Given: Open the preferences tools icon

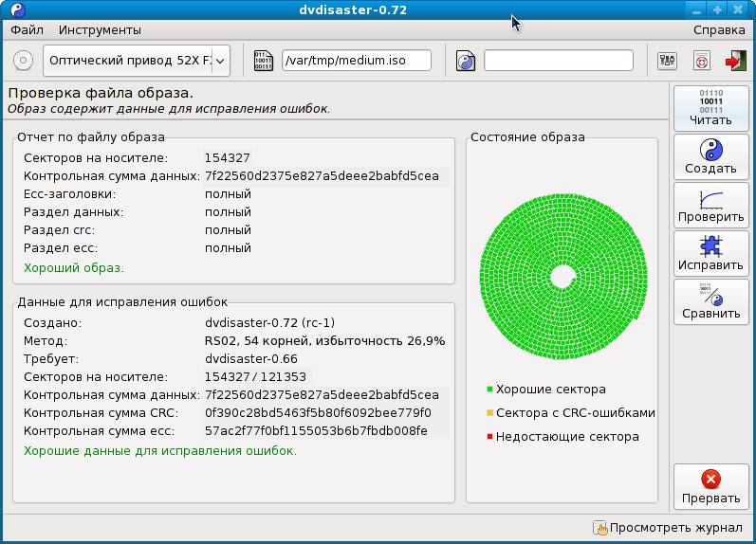Looking at the screenshot, I should pos(667,61).
